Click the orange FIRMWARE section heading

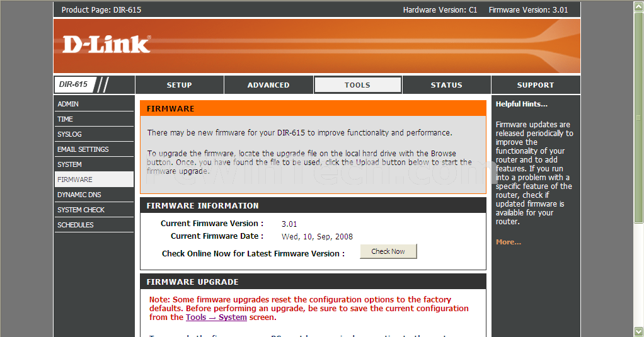pyautogui.click(x=170, y=109)
